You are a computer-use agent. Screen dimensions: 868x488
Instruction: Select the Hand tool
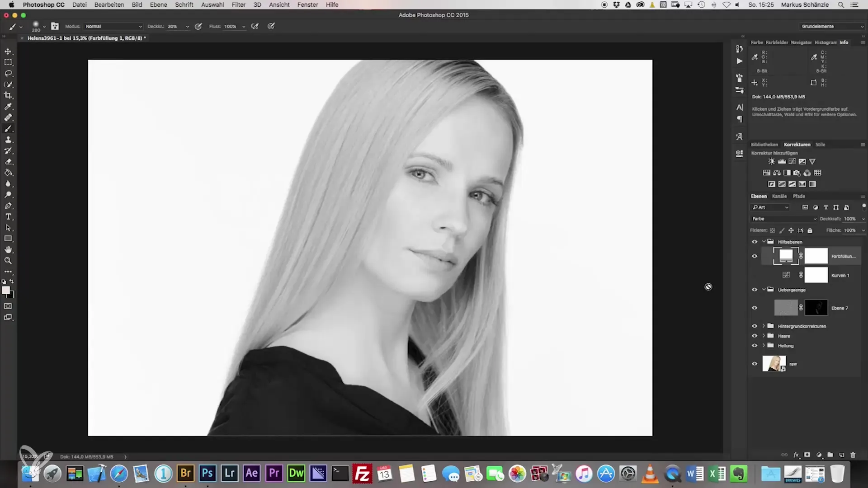pos(8,250)
